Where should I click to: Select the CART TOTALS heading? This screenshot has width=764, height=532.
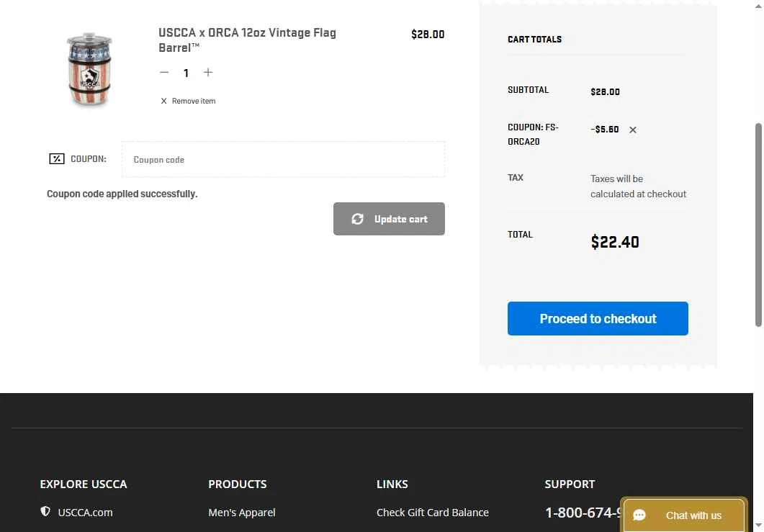(x=534, y=40)
